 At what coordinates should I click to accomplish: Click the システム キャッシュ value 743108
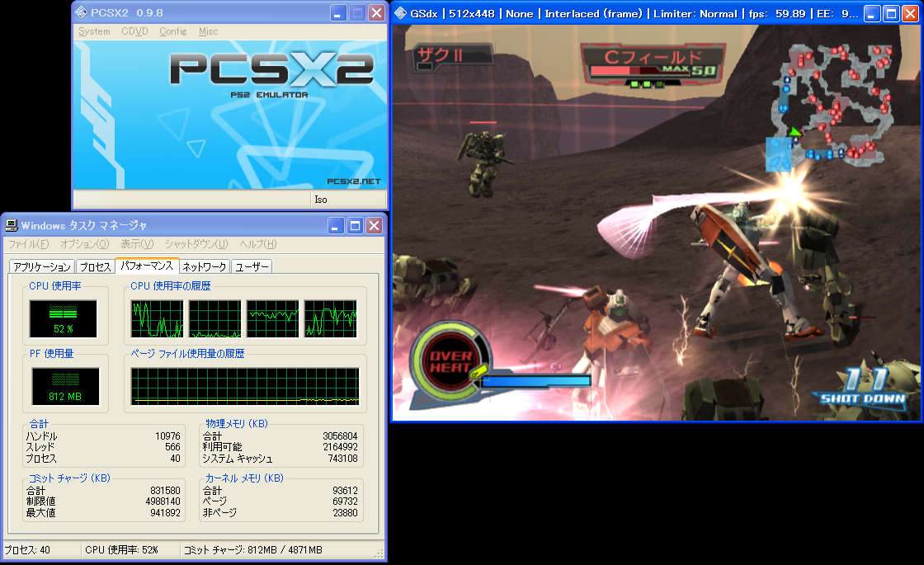pos(342,459)
